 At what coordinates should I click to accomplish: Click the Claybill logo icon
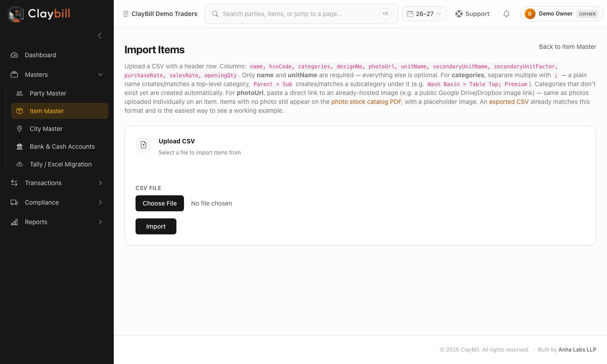coord(16,14)
